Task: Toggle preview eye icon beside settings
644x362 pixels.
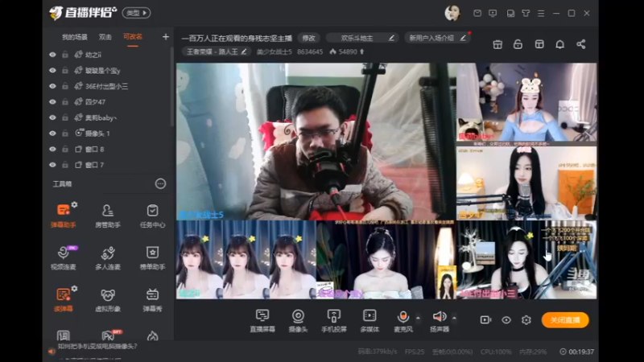Action: (506, 319)
